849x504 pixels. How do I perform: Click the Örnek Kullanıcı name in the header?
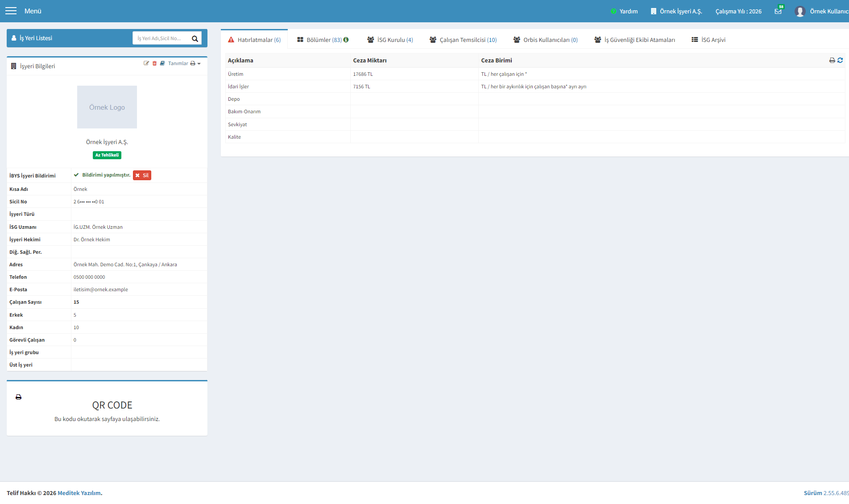point(829,11)
